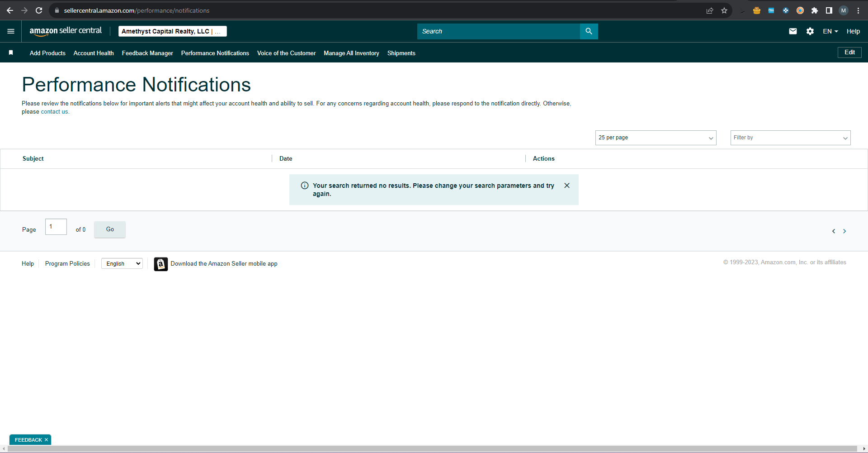The width and height of the screenshot is (868, 453).
Task: Open the footer Help link
Action: tap(28, 263)
